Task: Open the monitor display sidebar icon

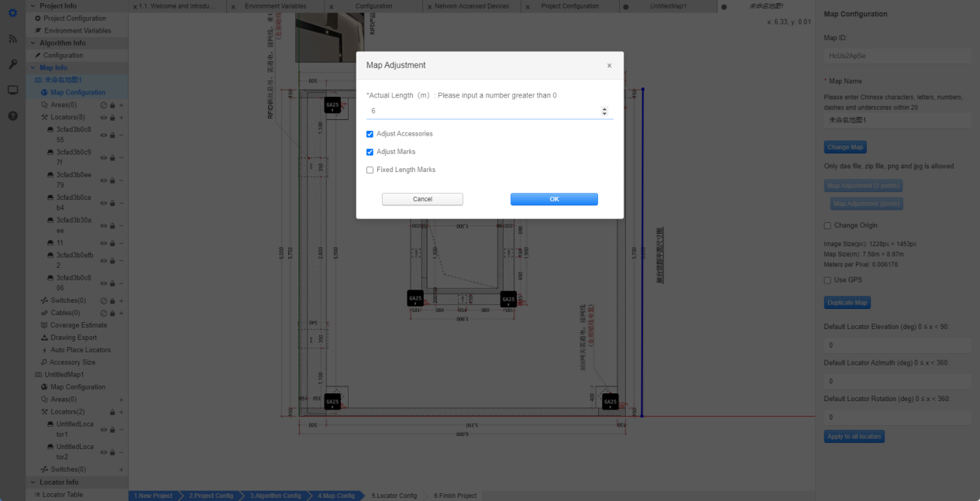Action: (x=12, y=90)
